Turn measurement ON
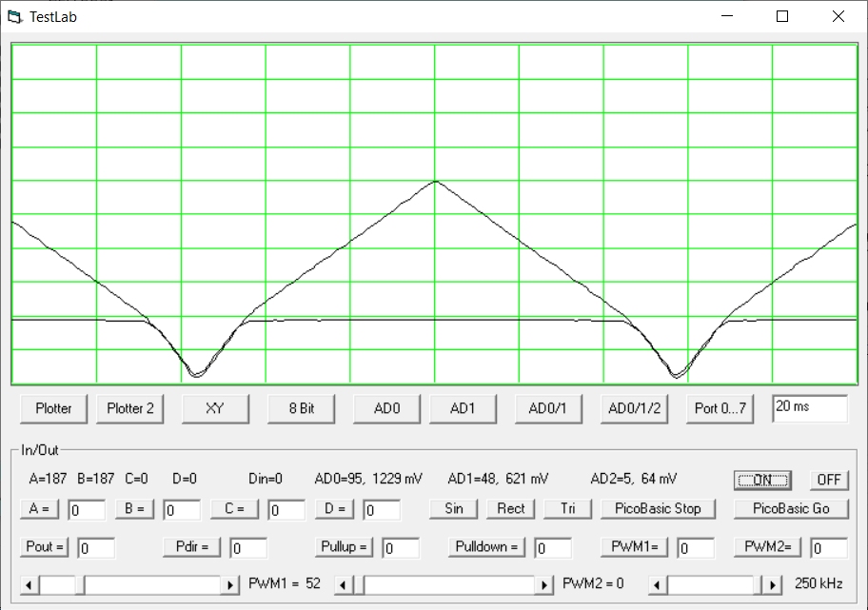Screen dimensions: 868x610 pos(762,480)
